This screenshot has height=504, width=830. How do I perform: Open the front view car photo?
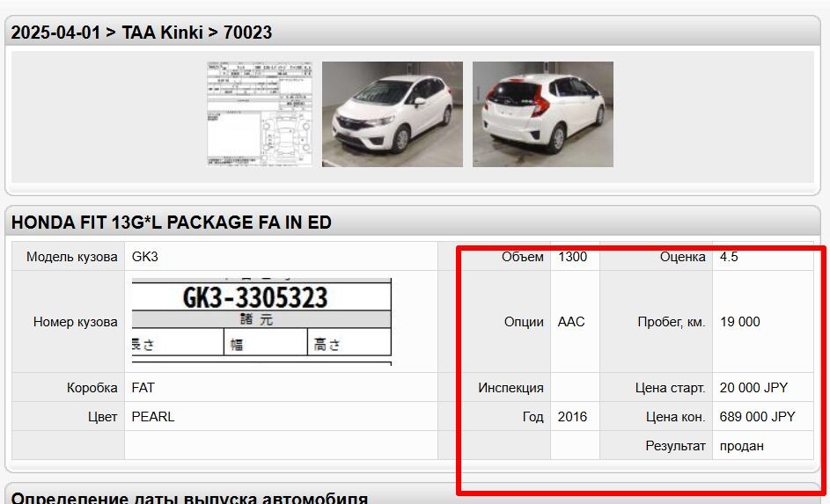[393, 114]
